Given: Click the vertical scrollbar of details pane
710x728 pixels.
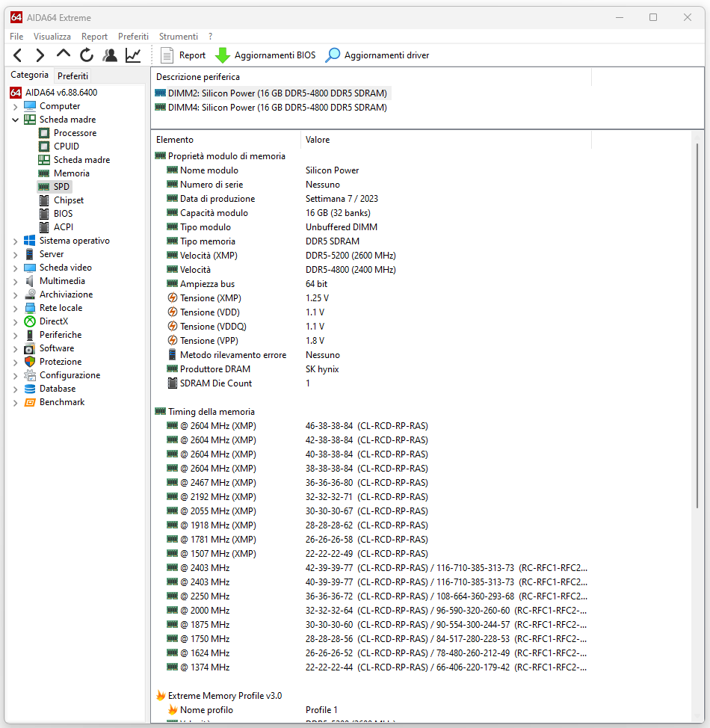Looking at the screenshot, I should (697, 325).
